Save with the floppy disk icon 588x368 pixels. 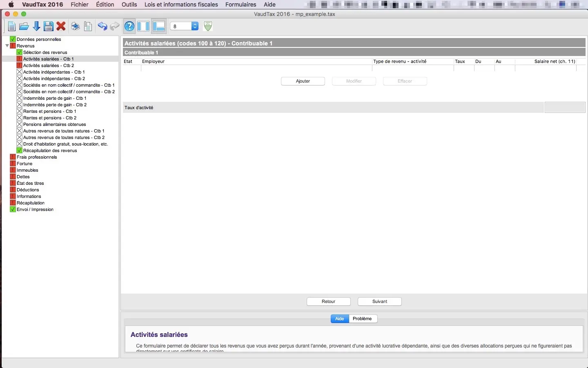click(49, 27)
